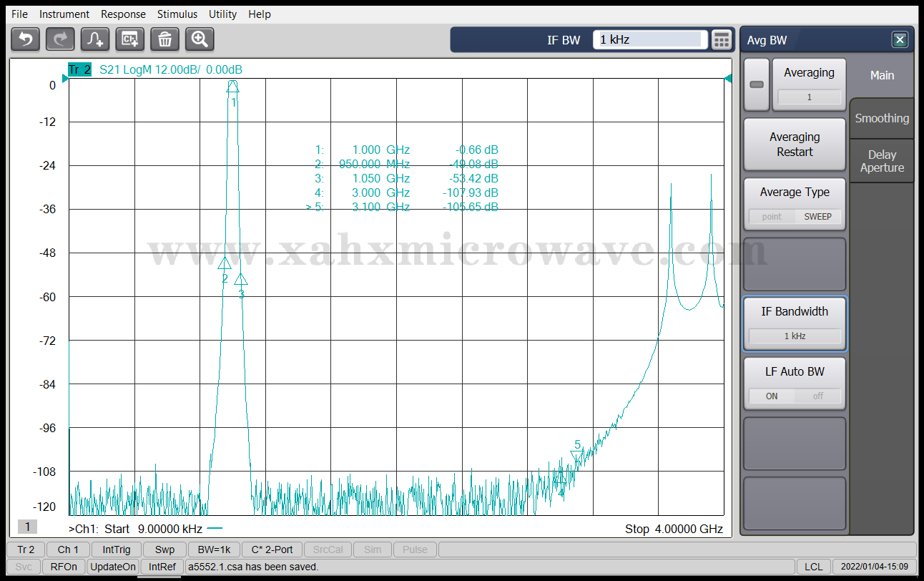Click the marker 4 readout 3.000 GHz row

coord(406,193)
